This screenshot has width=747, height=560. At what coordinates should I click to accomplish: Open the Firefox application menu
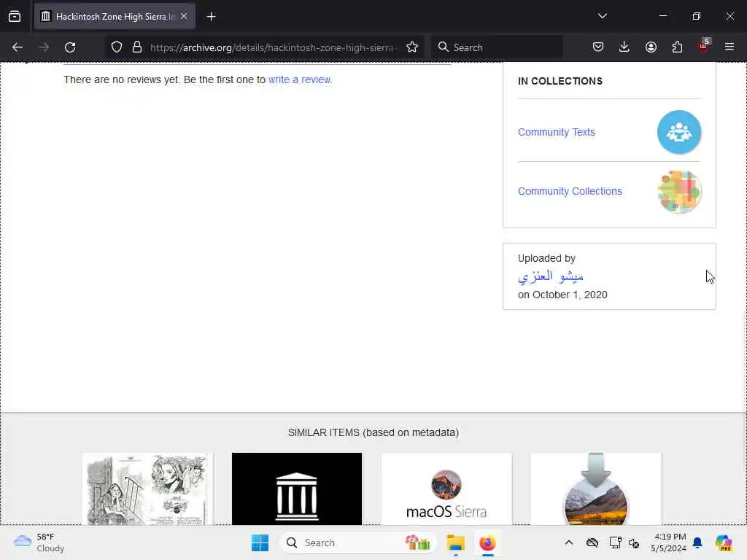729,47
